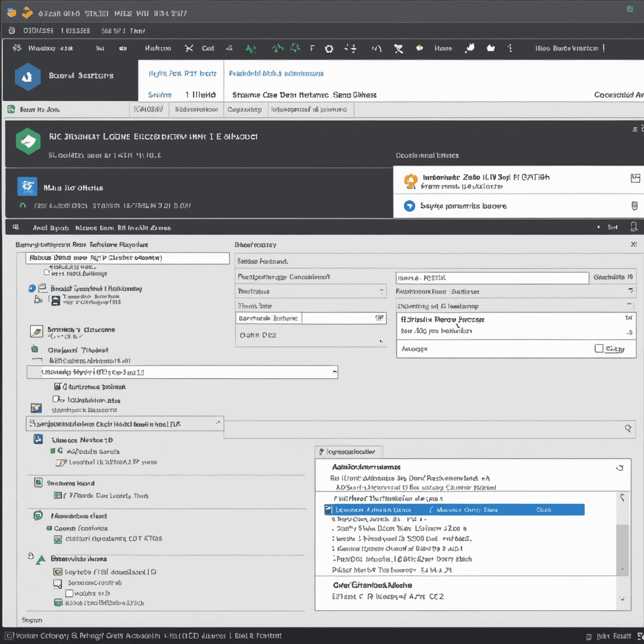The image size is (644, 644).
Task: Click the blue circle down-arrow icon
Action: pos(409,206)
